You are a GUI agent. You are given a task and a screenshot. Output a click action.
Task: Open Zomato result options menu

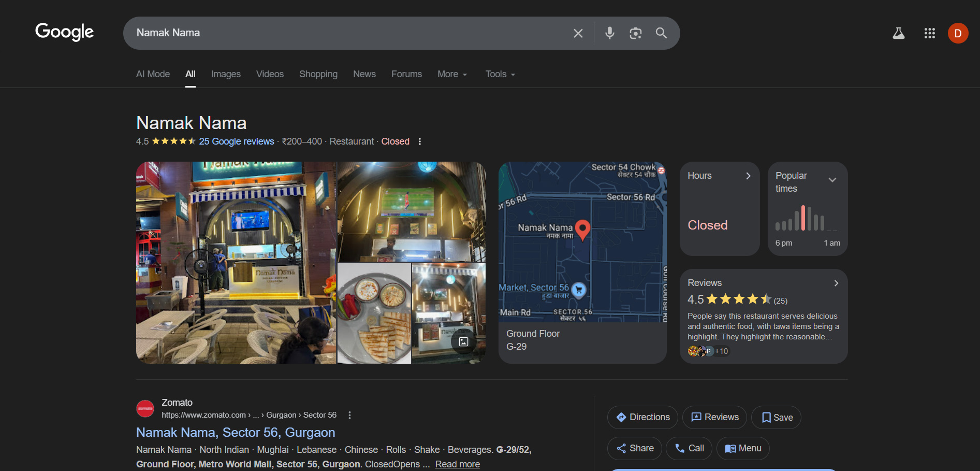tap(350, 415)
